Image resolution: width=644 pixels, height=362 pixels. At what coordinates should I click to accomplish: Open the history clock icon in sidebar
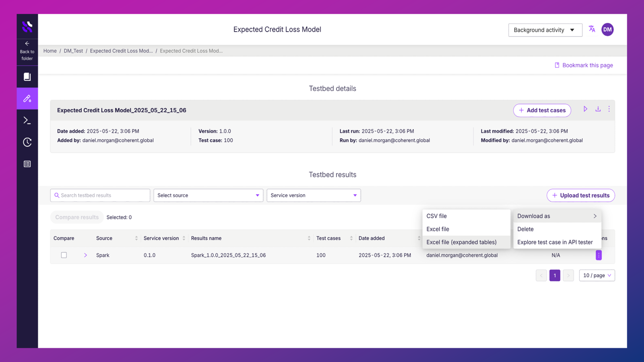pyautogui.click(x=27, y=142)
